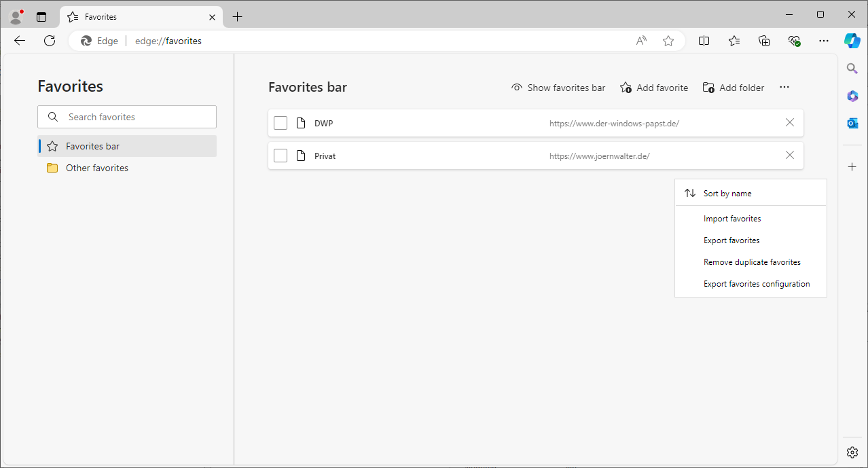Open Edge Settings and more menu
This screenshot has height=468, width=868.
click(x=824, y=41)
